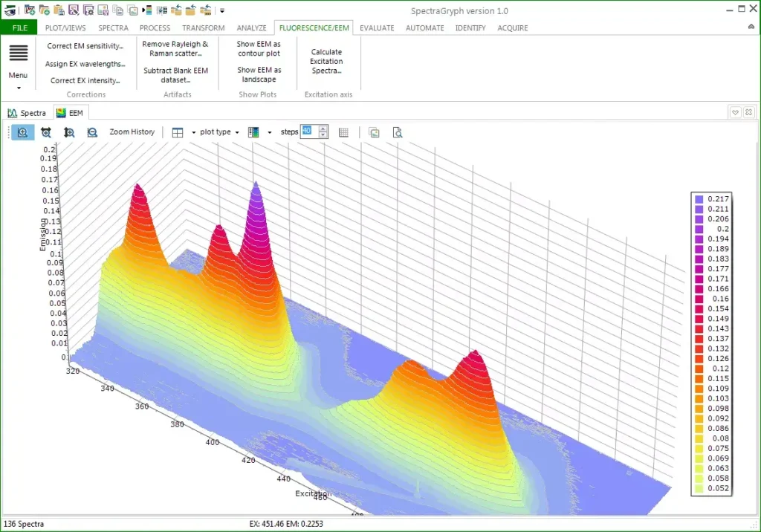Click the zoom-out magnifier icon
Screen dimensions: 761x532
pos(92,132)
